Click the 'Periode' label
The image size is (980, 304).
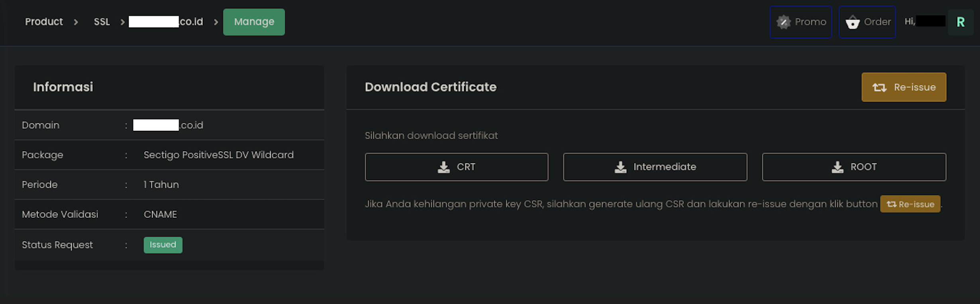pos(40,185)
